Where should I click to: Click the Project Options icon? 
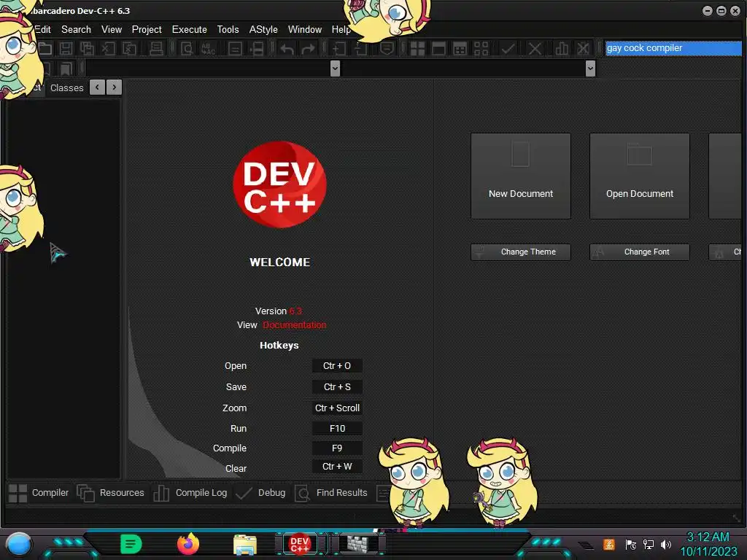pyautogui.click(x=387, y=49)
